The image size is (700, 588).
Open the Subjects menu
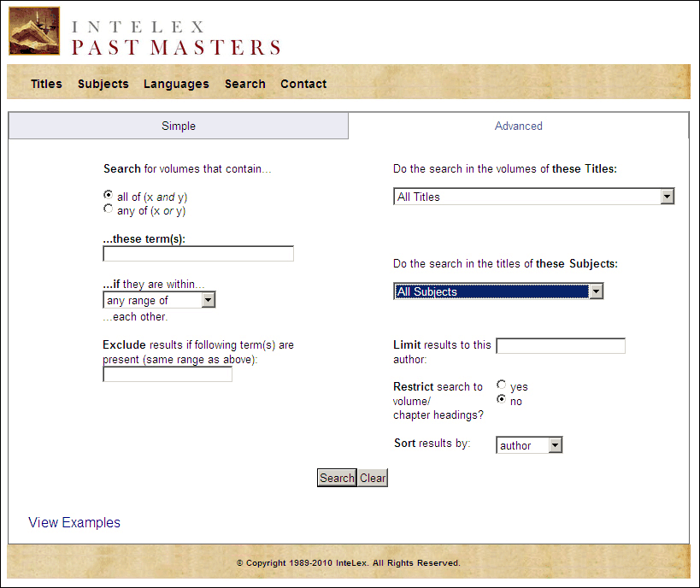click(103, 83)
